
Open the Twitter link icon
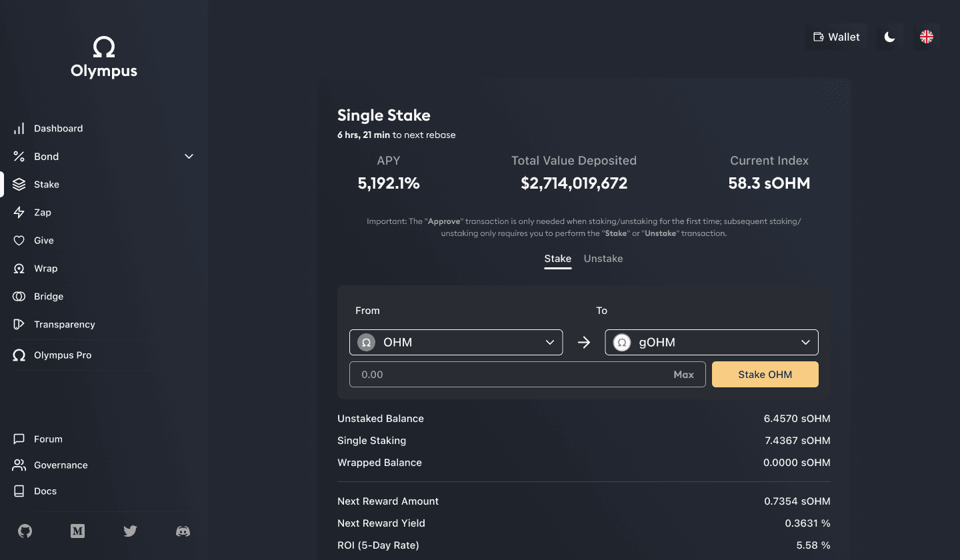pos(130,531)
